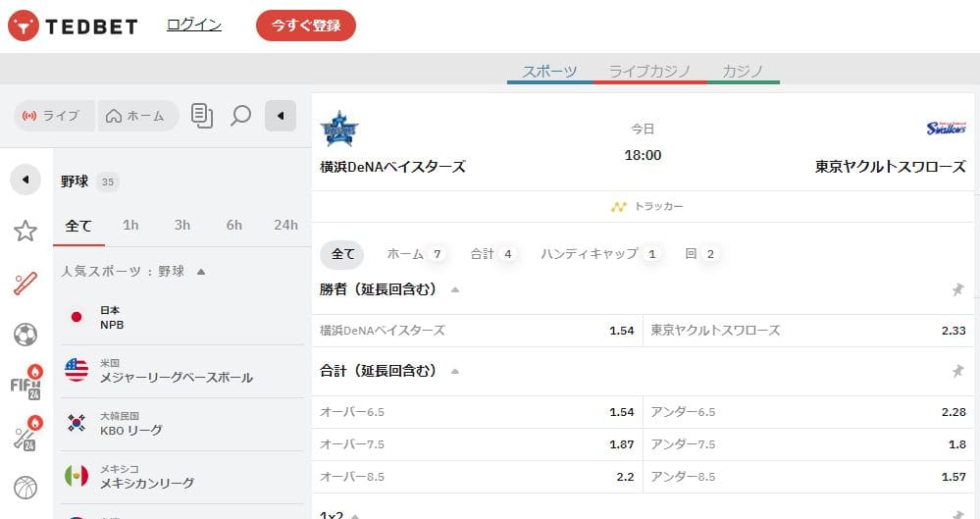Select オーバー6.5 odds 1.54

[x=477, y=412]
